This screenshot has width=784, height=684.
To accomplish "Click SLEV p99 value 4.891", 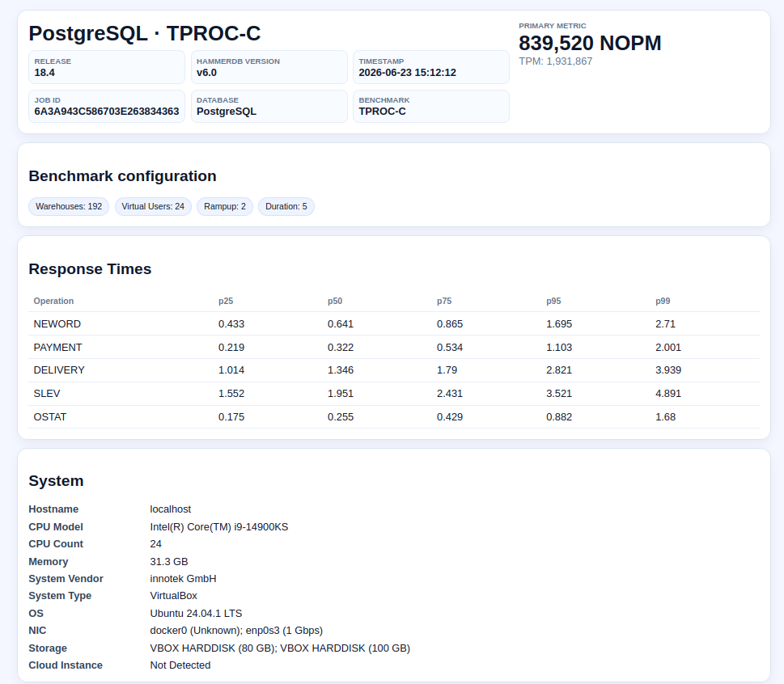I will tap(668, 393).
